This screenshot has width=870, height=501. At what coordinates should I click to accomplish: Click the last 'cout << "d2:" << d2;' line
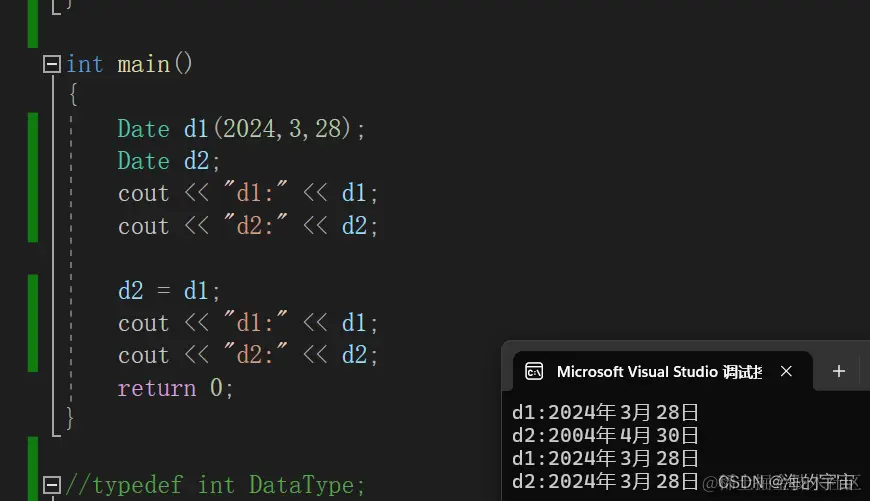click(x=248, y=355)
